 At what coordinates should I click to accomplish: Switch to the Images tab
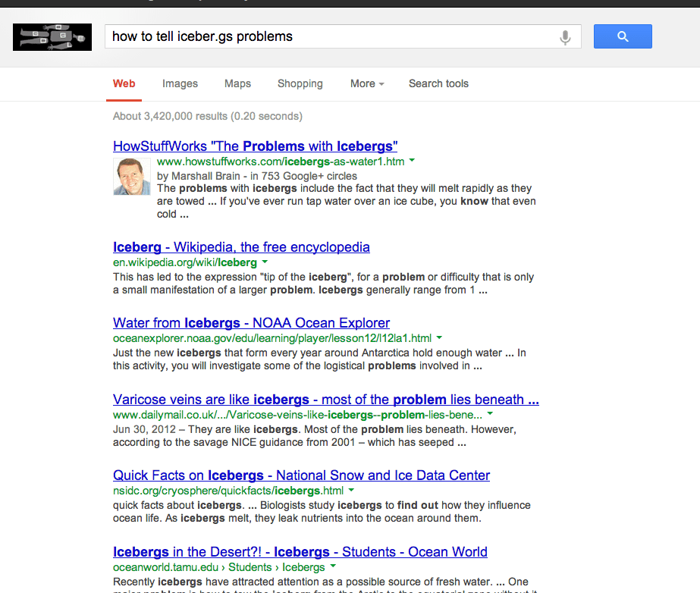point(180,83)
